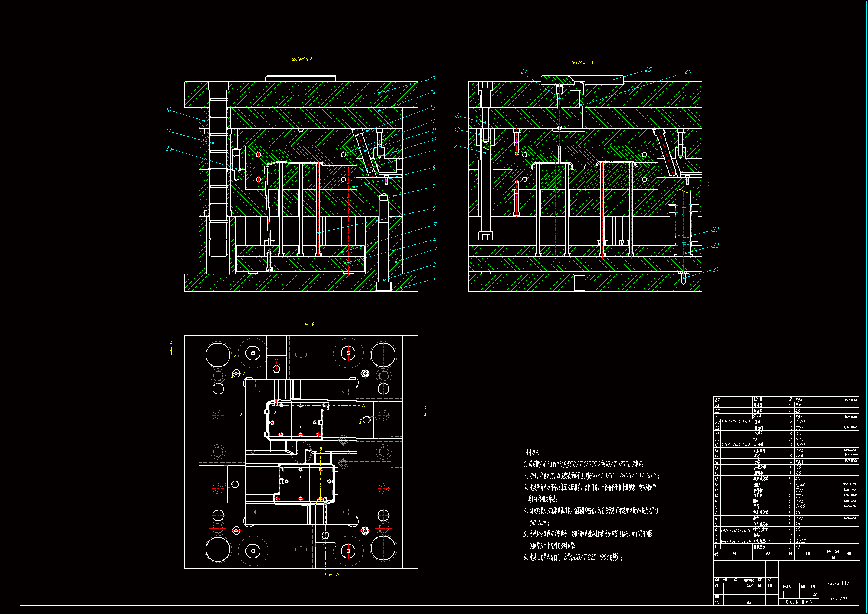Select part callout number 1
The width and height of the screenshot is (868, 614).
pos(434,279)
